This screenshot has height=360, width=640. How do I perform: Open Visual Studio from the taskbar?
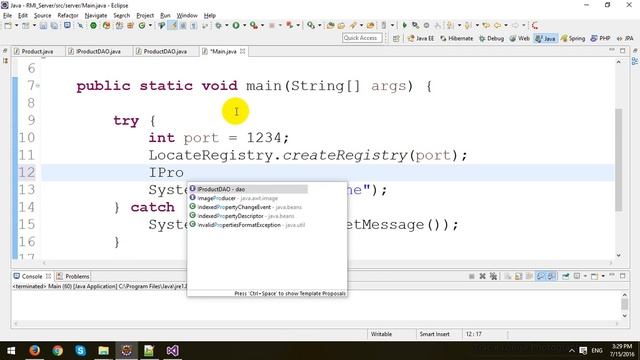pyautogui.click(x=172, y=350)
